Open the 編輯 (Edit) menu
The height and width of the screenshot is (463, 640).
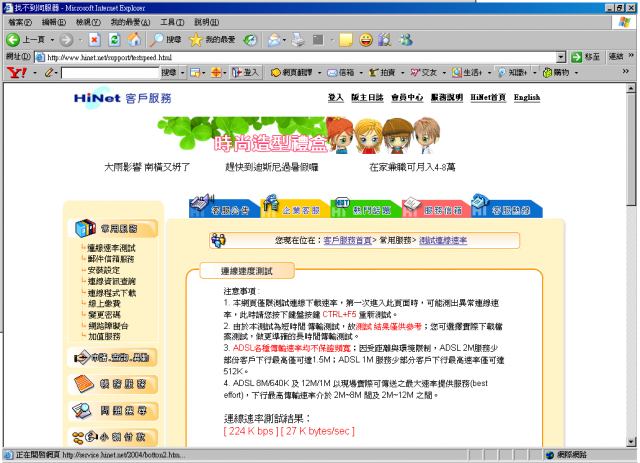pos(53,22)
